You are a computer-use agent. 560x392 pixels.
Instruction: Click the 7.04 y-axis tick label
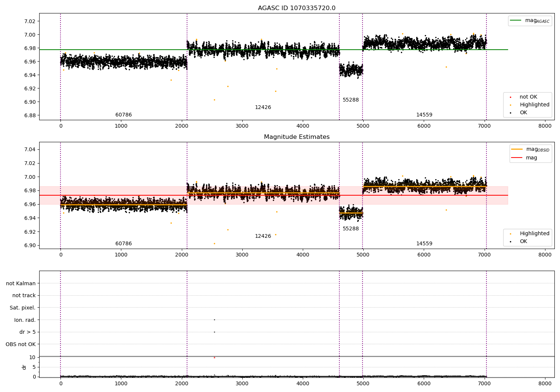[29, 149]
